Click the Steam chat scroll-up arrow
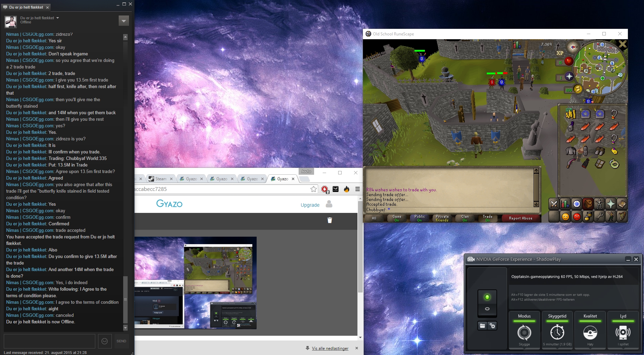The width and height of the screenshot is (644, 355). click(x=125, y=37)
